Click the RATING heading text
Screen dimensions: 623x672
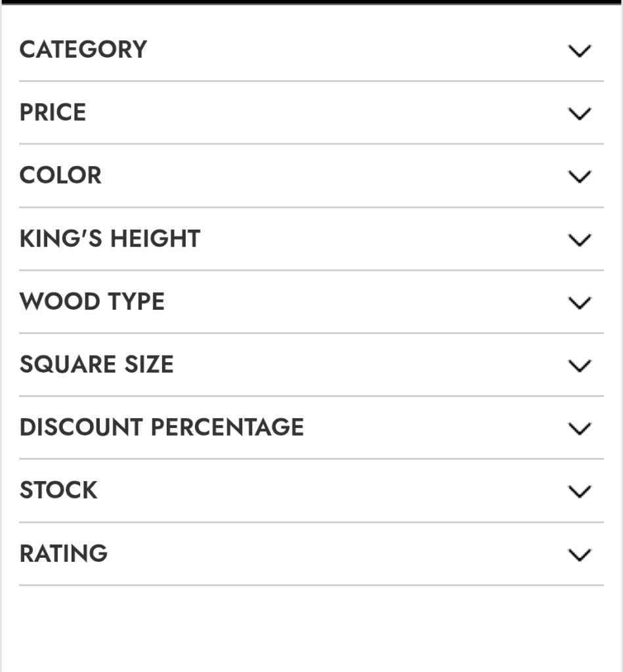pyautogui.click(x=64, y=554)
